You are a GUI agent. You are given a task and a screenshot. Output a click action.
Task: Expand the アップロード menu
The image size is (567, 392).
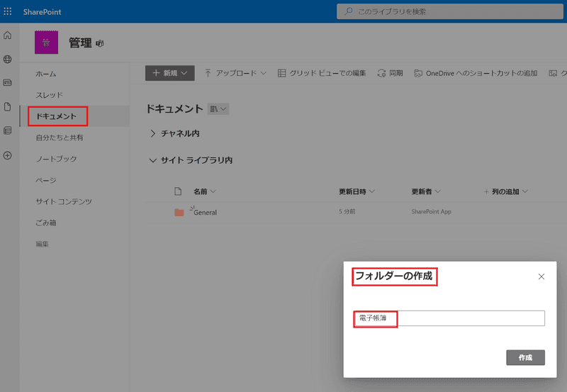tap(235, 73)
